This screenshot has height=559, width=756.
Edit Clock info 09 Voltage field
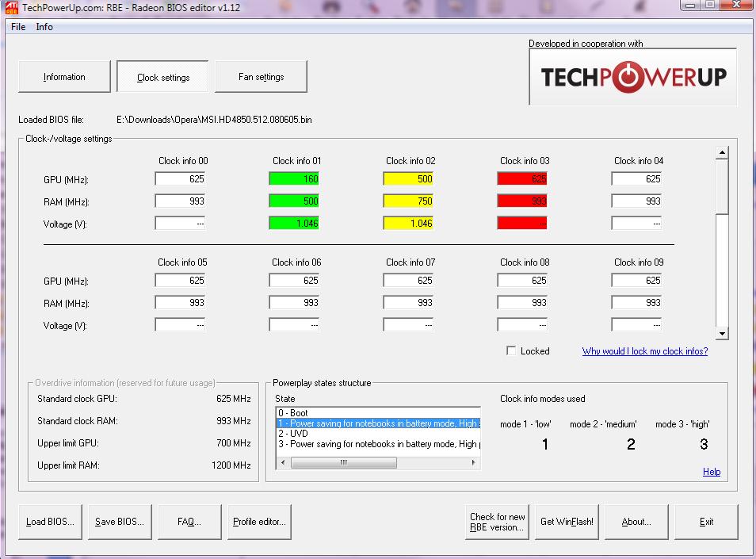point(636,324)
